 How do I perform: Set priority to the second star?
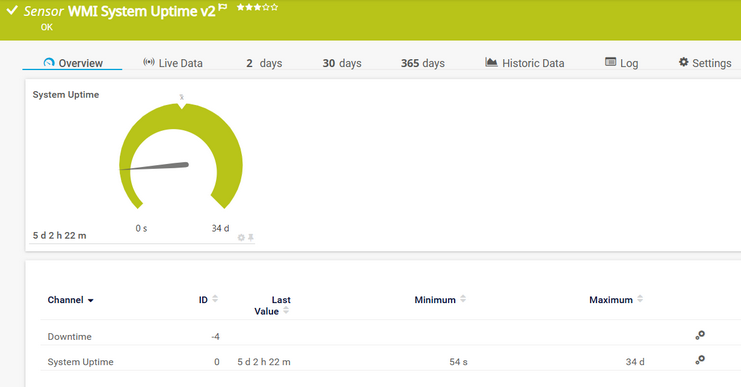point(249,7)
